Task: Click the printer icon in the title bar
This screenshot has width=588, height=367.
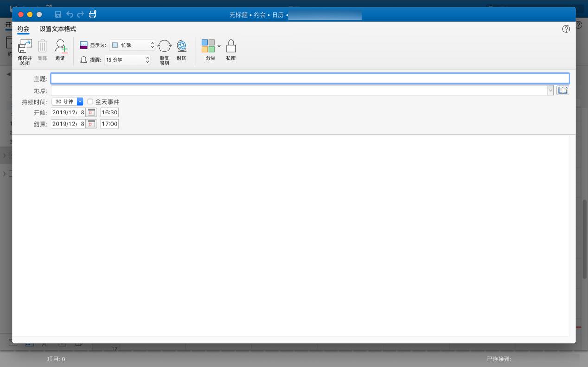Action: (92, 14)
